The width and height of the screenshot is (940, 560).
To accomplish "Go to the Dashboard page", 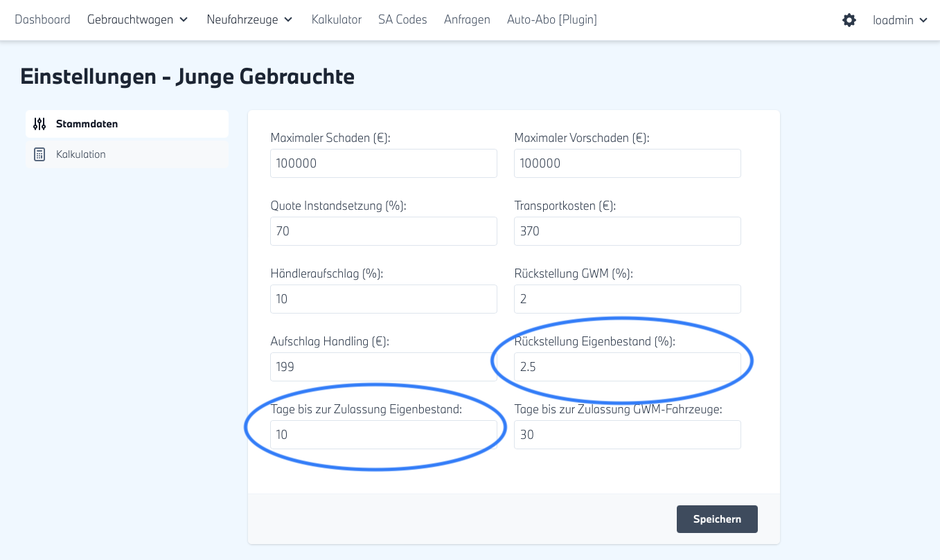I will (42, 20).
